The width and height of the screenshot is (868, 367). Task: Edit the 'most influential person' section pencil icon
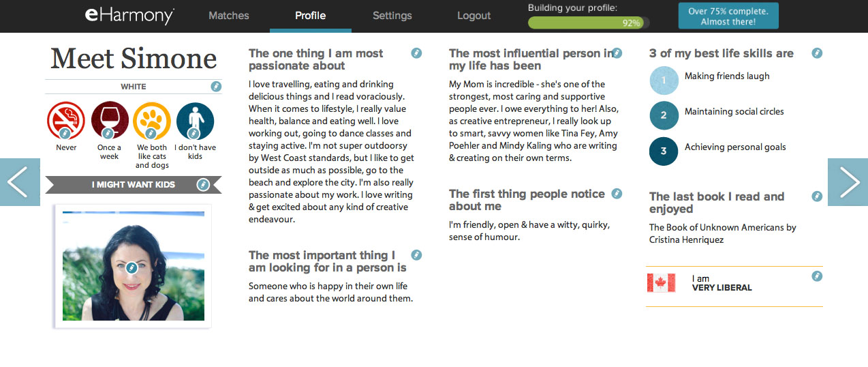point(617,53)
